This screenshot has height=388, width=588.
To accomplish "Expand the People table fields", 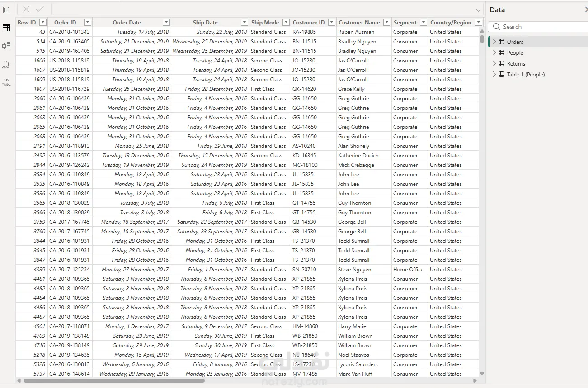I will point(494,52).
